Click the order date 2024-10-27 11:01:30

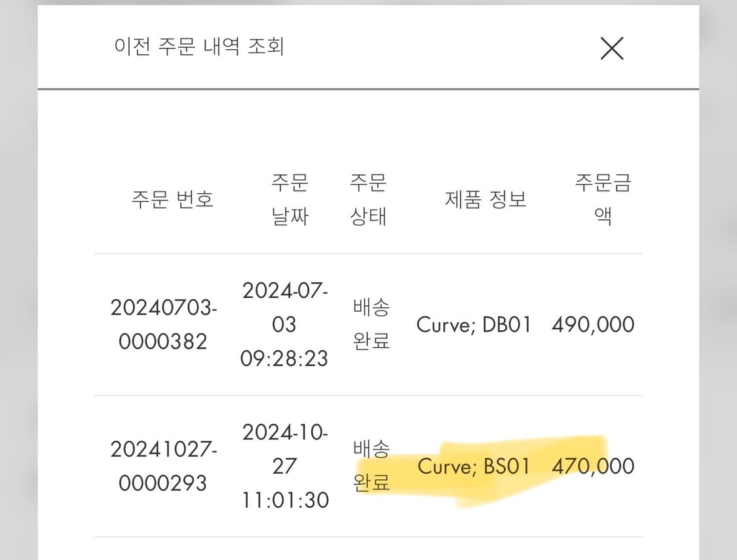285,466
